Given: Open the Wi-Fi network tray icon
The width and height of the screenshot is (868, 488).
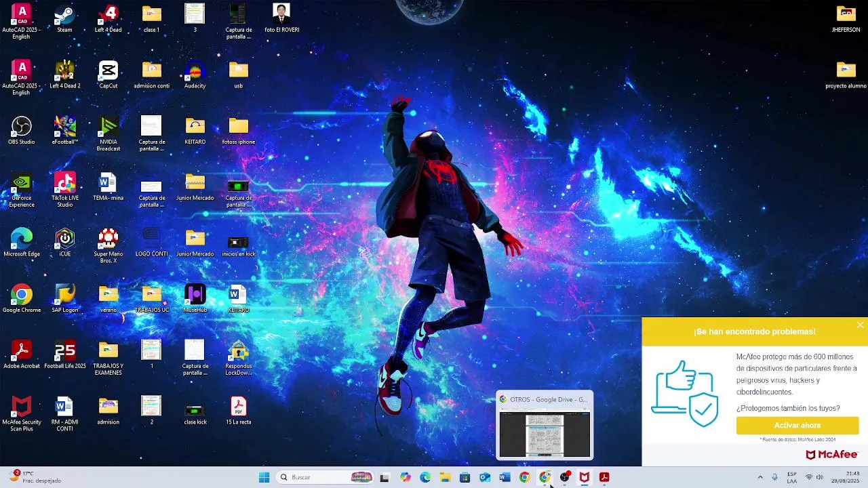Looking at the screenshot, I should pos(808,477).
